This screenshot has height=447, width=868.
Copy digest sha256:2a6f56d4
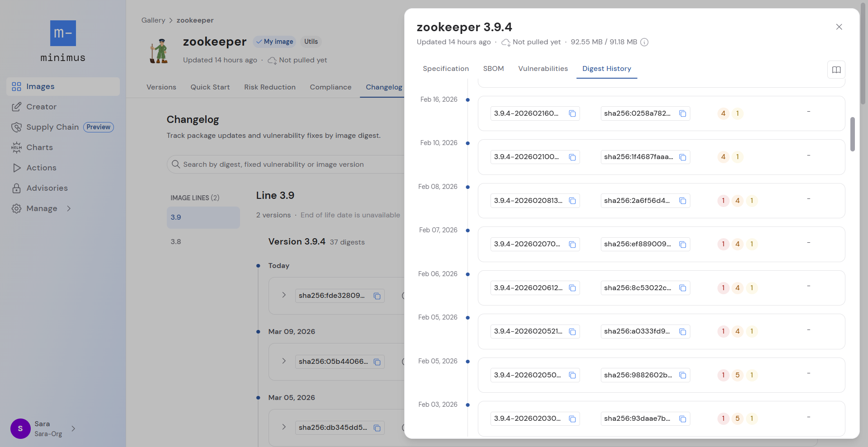(x=683, y=201)
